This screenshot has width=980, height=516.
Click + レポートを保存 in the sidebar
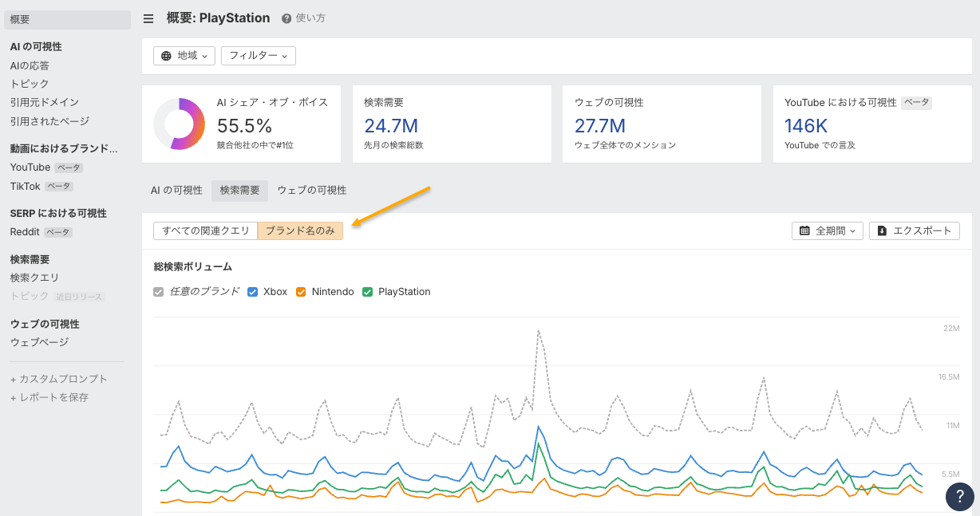point(49,397)
